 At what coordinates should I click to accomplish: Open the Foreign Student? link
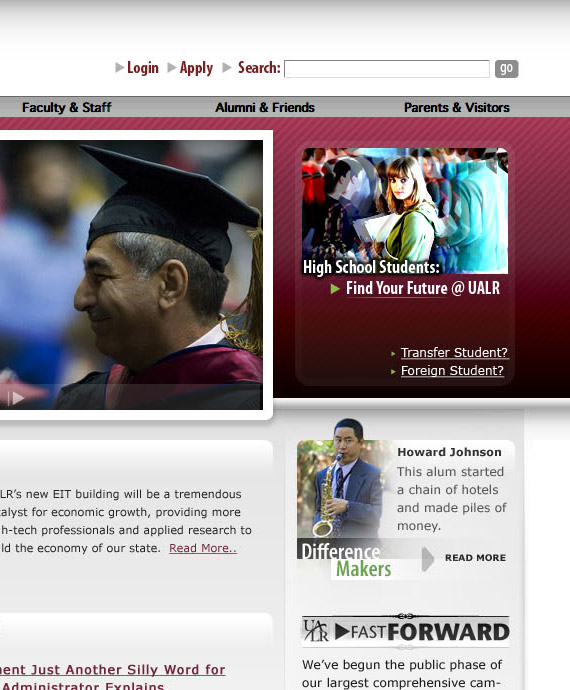coord(452,371)
